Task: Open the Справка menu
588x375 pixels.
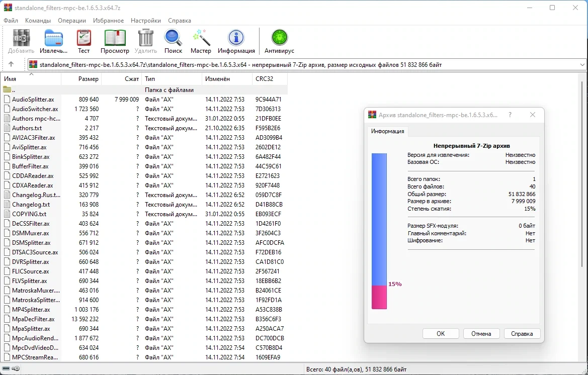Action: point(180,21)
